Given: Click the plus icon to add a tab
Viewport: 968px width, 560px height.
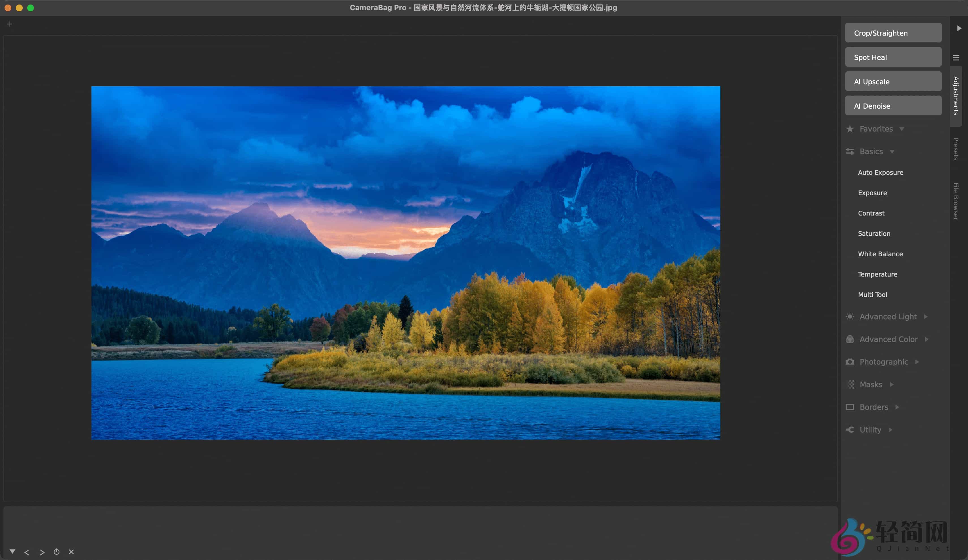Looking at the screenshot, I should click(9, 24).
